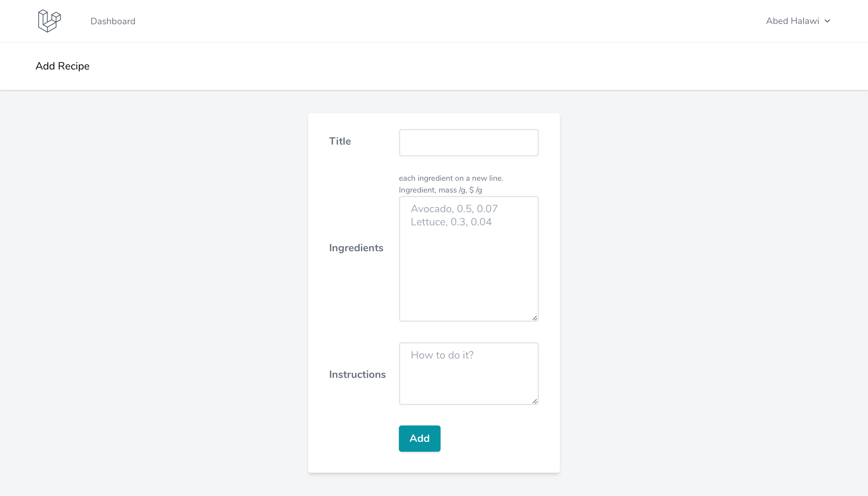The image size is (868, 496).
Task: Click the resize grip of Instructions textarea
Action: coord(535,402)
